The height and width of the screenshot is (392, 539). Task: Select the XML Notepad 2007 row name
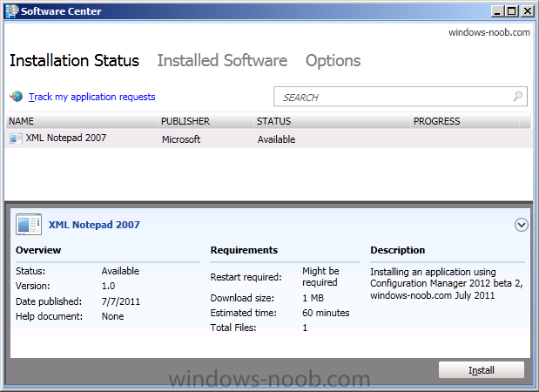point(66,138)
